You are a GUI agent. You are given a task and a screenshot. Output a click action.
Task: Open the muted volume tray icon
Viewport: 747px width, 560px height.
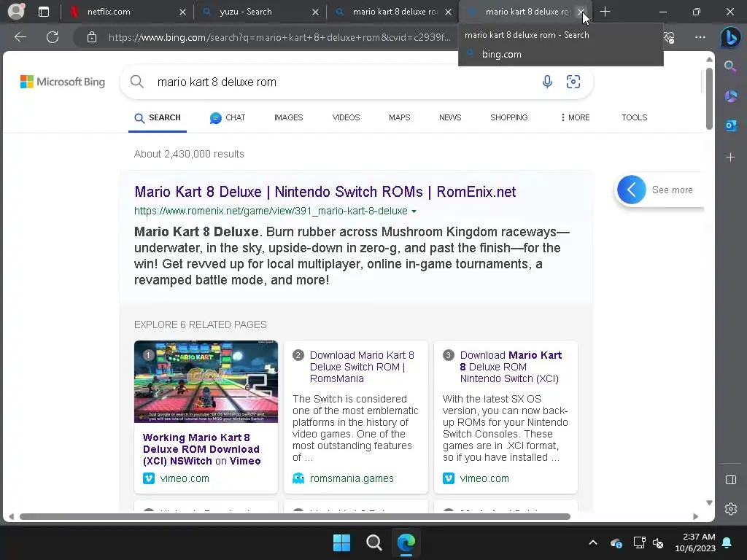pos(658,542)
